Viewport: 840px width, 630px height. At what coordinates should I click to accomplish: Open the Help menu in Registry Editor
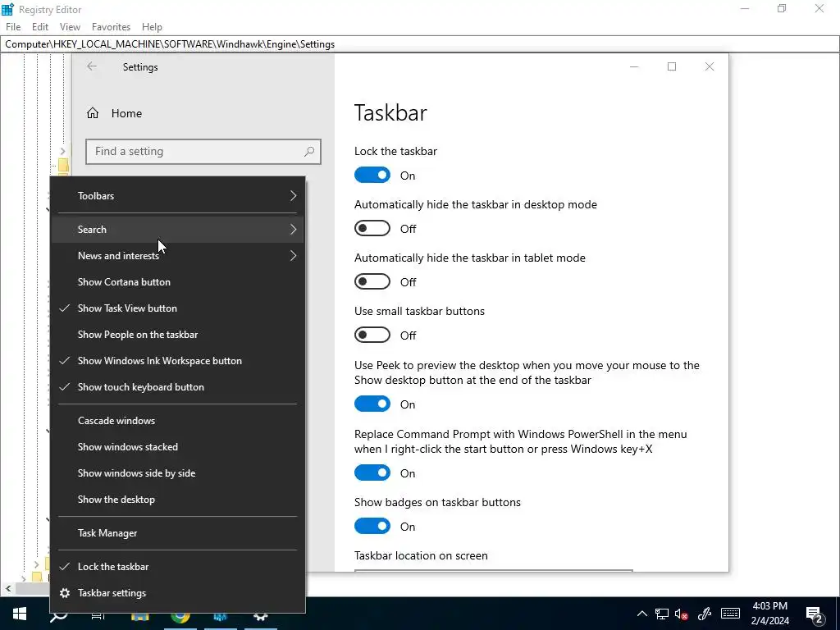pyautogui.click(x=152, y=27)
